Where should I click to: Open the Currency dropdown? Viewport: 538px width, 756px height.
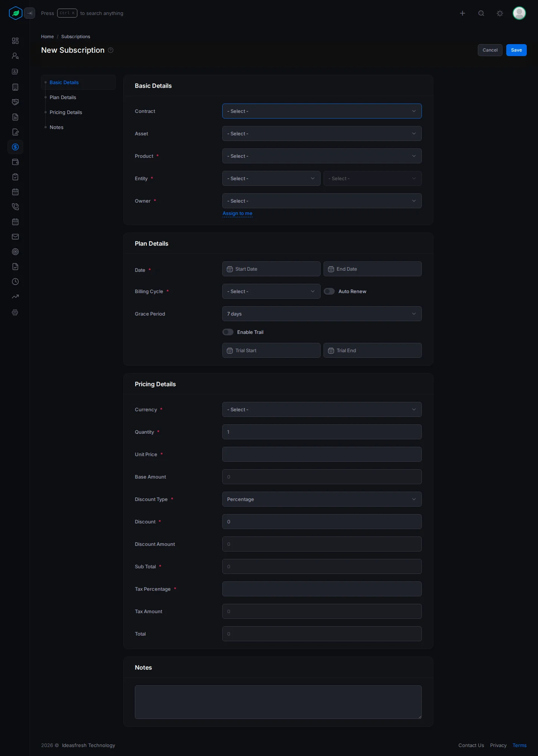[x=322, y=409]
